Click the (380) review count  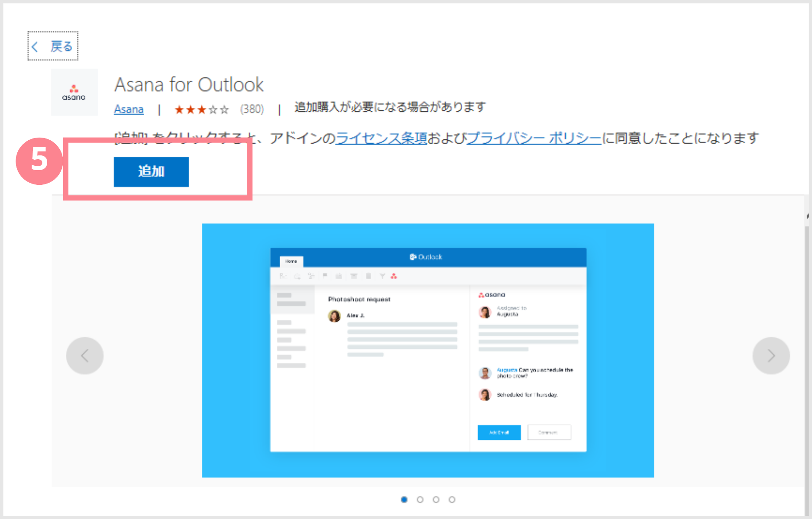252,109
